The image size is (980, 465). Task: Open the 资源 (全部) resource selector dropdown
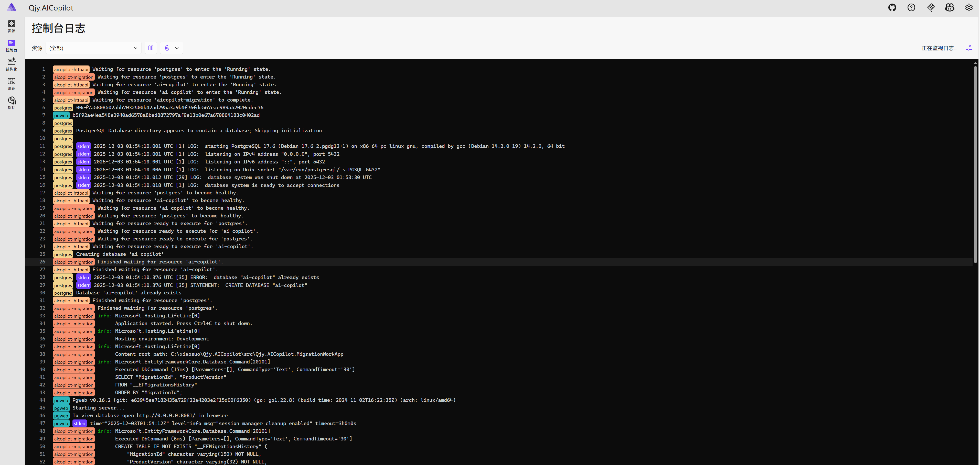[x=93, y=48]
